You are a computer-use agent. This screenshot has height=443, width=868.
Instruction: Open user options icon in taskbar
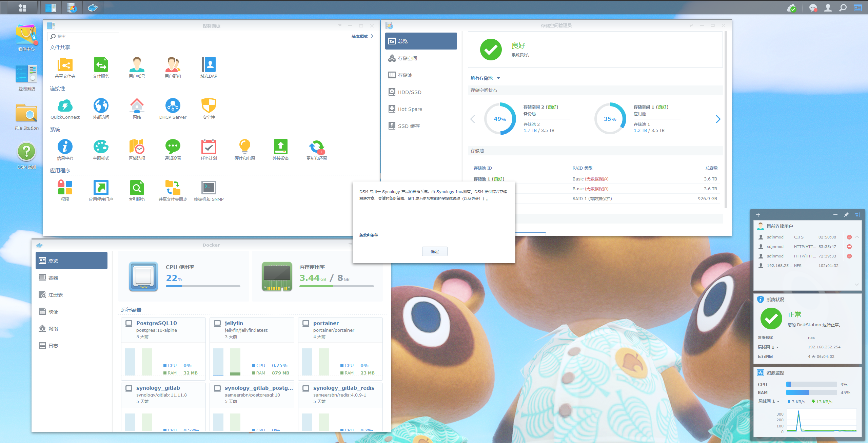pyautogui.click(x=828, y=7)
